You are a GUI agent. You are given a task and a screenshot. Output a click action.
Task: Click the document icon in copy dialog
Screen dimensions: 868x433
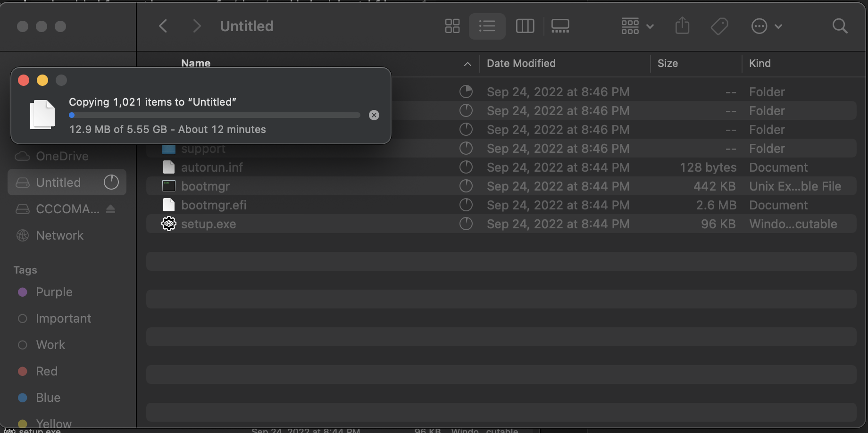(42, 115)
